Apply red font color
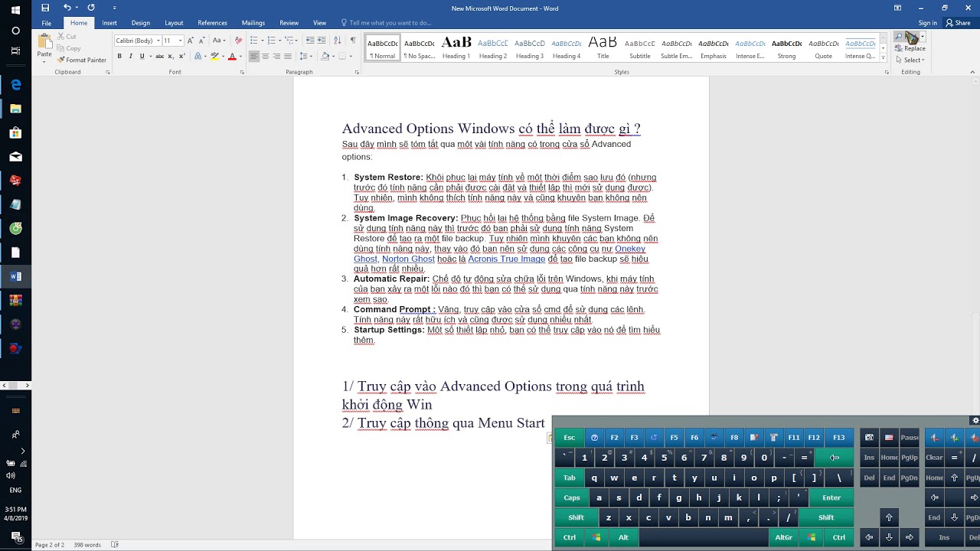Screen dimensions: 980x551 [x=232, y=56]
